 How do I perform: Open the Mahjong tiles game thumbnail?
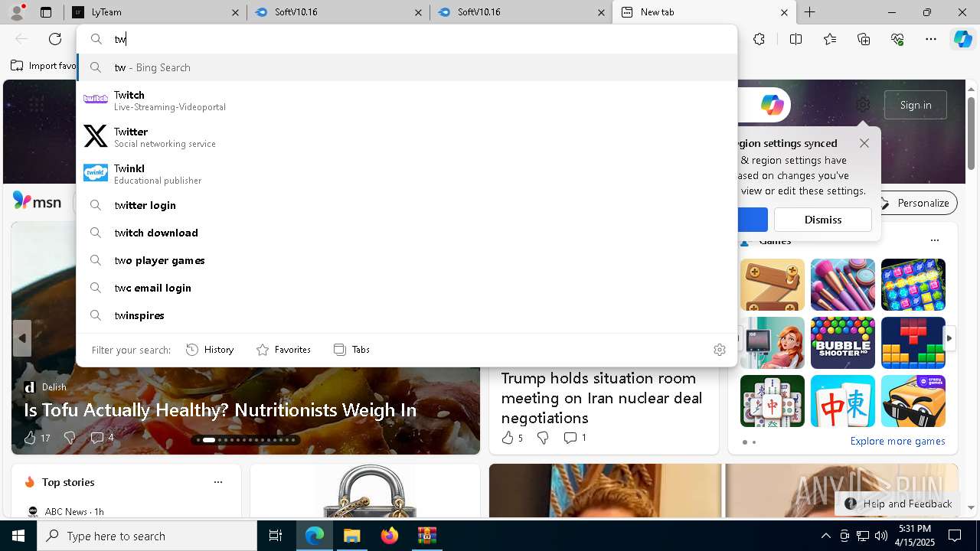point(773,401)
